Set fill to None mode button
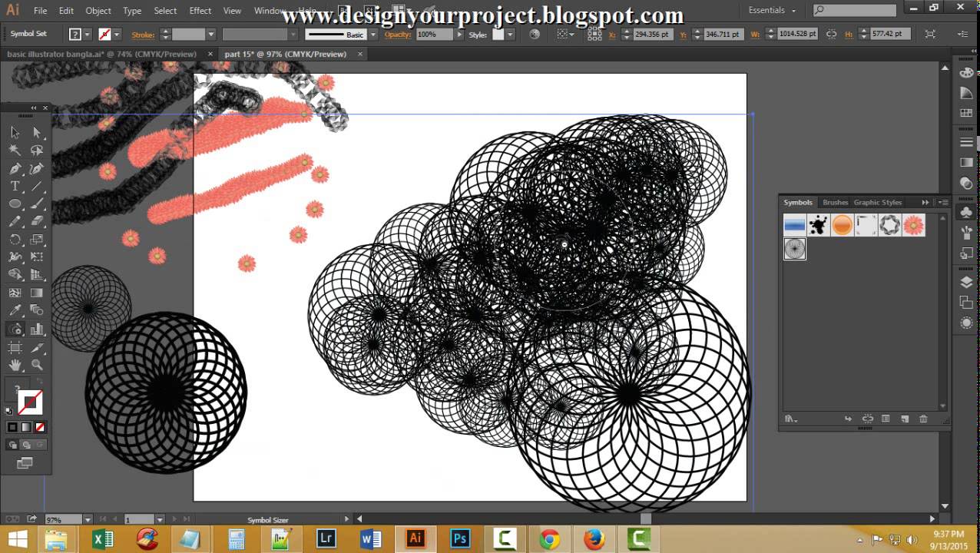The height and width of the screenshot is (553, 980). [x=40, y=427]
